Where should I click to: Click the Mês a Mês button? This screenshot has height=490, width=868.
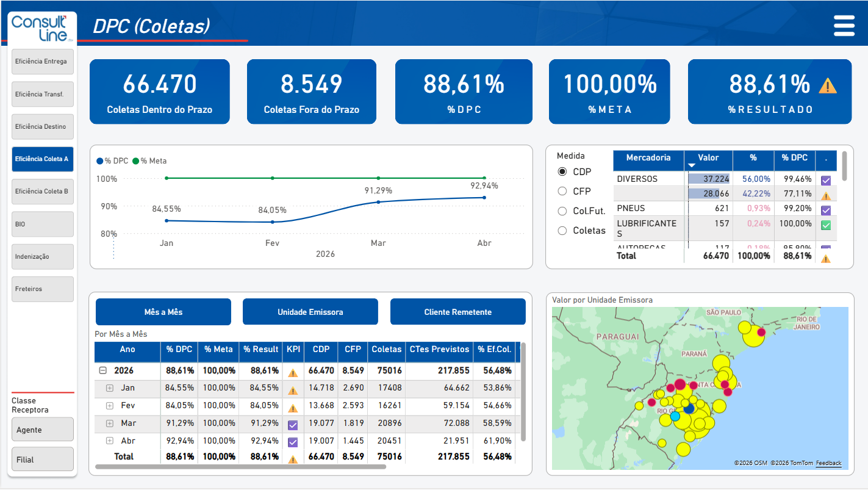(x=163, y=312)
